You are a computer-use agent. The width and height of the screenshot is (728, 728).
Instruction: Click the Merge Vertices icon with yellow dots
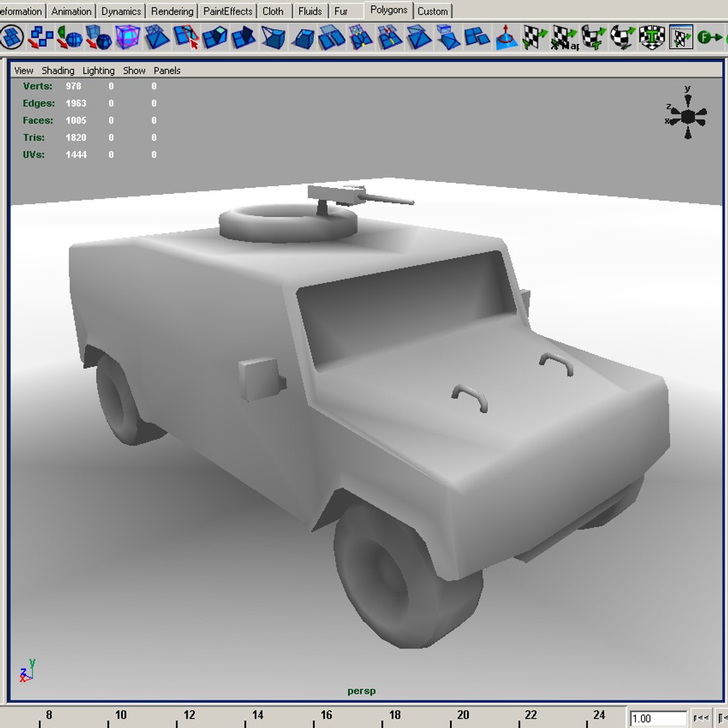[x=361, y=37]
